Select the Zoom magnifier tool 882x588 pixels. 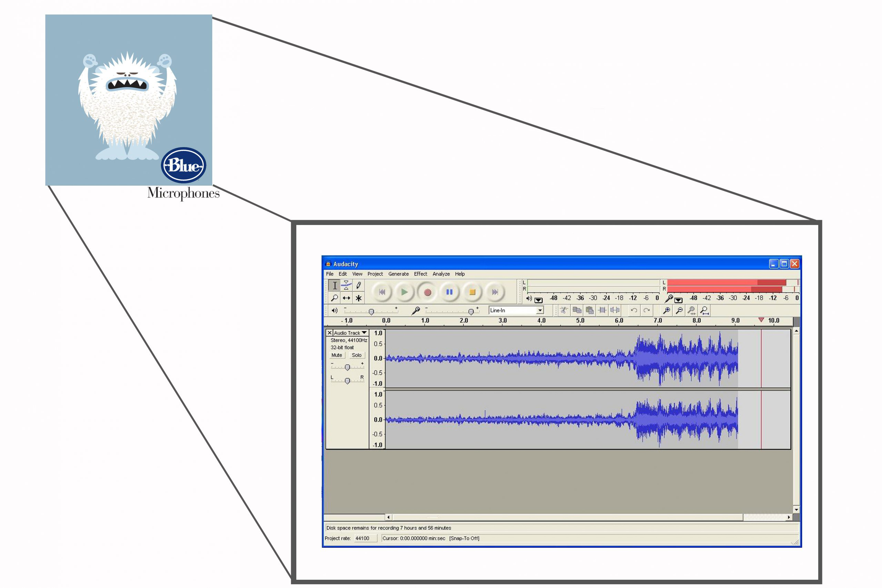tap(335, 298)
